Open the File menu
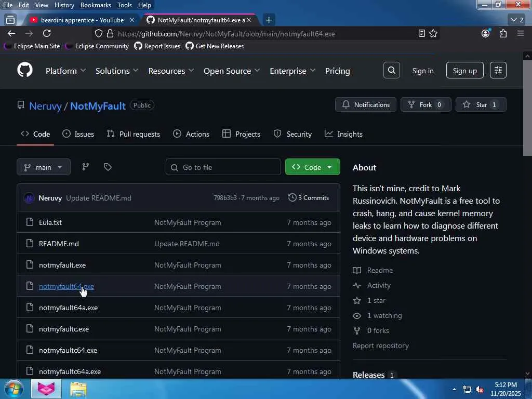 tap(8, 5)
